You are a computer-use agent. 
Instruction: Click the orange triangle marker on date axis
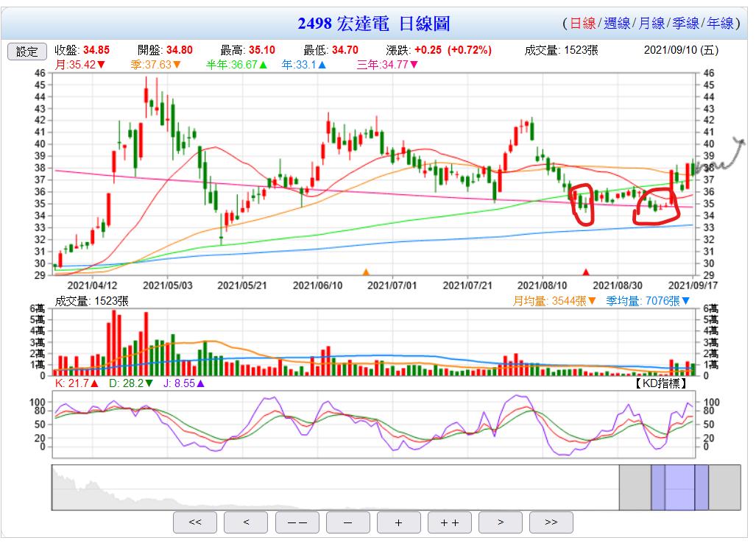click(366, 272)
